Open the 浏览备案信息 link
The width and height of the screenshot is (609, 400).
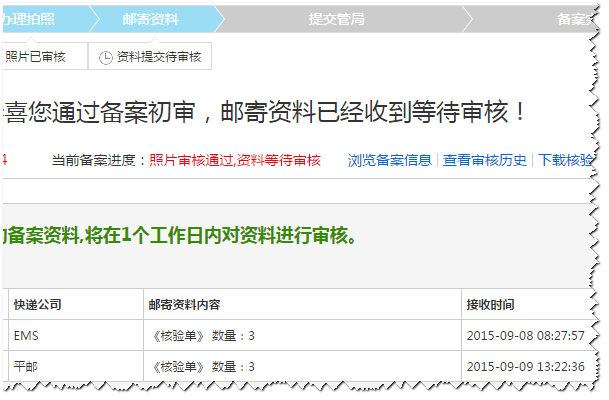pos(389,160)
